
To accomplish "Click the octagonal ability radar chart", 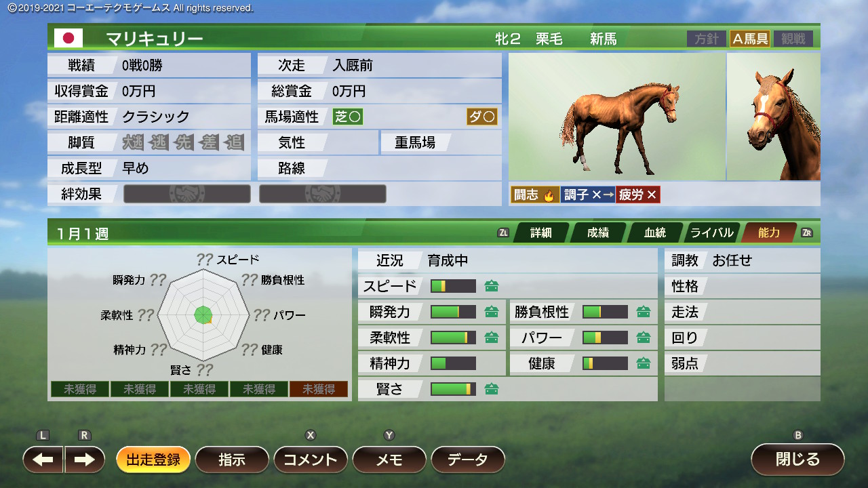I will (x=203, y=314).
